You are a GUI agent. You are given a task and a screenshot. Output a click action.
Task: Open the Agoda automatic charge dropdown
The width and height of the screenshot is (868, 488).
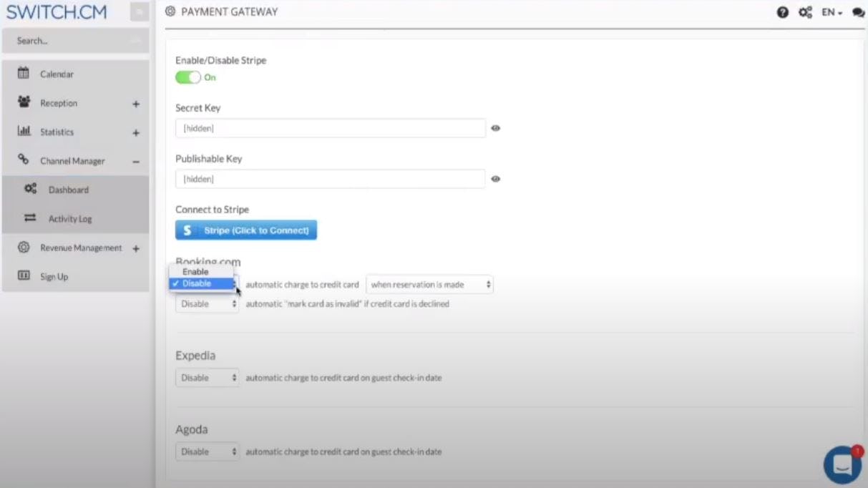click(207, 452)
